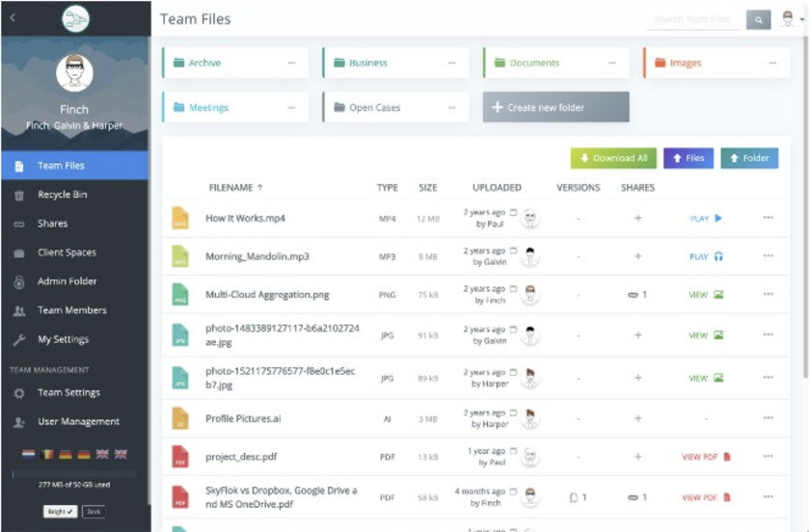Screen dimensions: 810x532
Task: Click Create new folder
Action: 556,107
